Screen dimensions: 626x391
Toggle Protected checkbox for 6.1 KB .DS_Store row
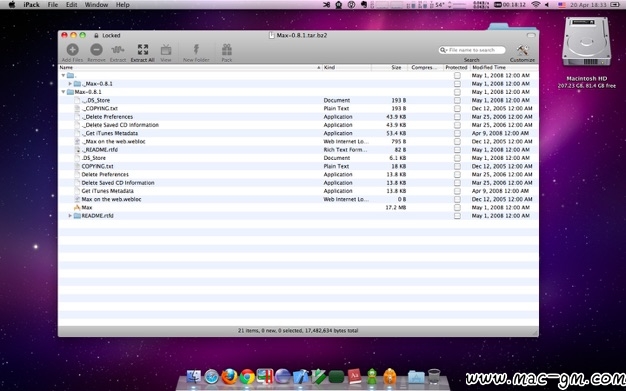pos(457,158)
